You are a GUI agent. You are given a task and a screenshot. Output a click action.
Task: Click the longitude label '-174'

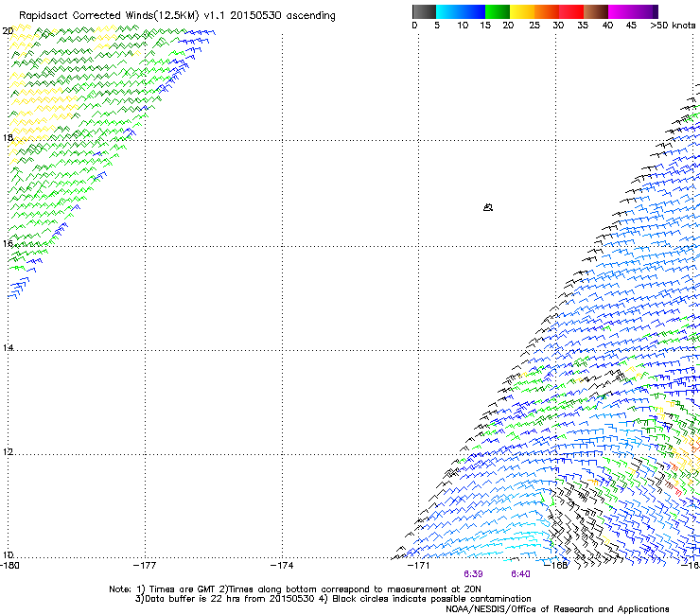coord(282,566)
